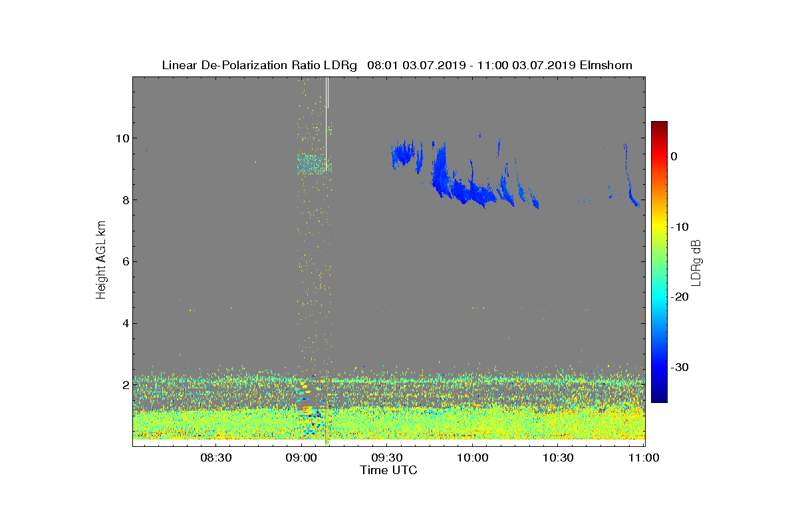Click the height tick label 10
This screenshot has width=798, height=532.
121,138
